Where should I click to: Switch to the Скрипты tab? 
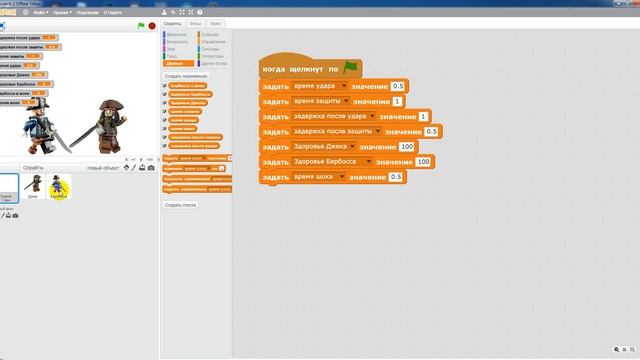coord(172,24)
